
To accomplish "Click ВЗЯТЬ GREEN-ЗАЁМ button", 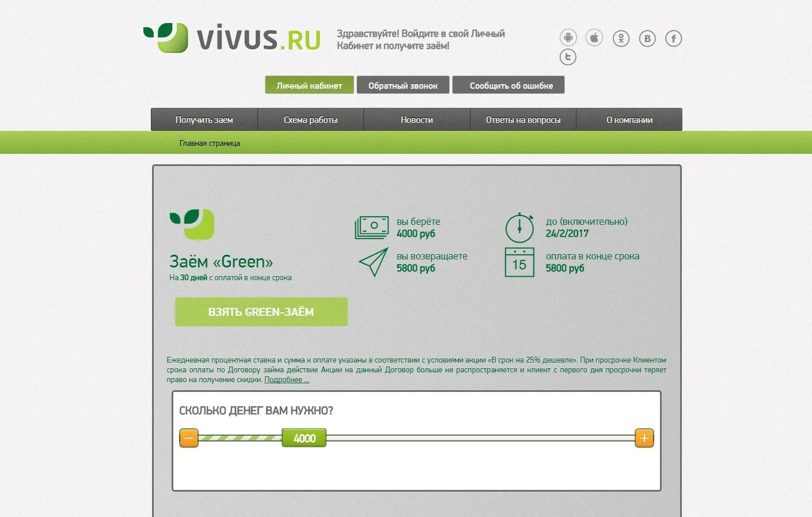I will click(x=261, y=312).
